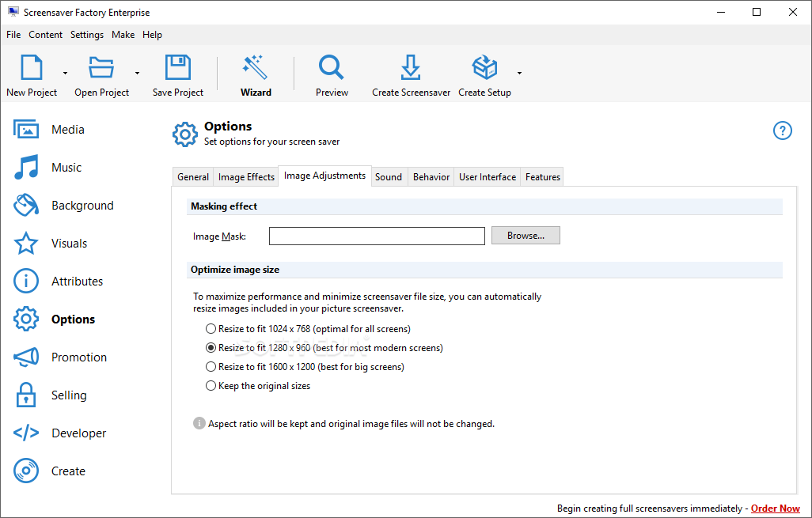Click the Save Project floppy icon
Screen dimensions: 812x518
pyautogui.click(x=177, y=67)
